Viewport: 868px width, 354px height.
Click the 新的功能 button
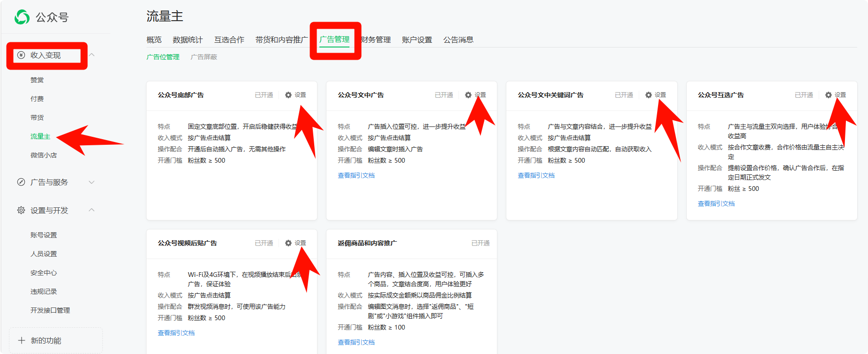[x=55, y=340]
